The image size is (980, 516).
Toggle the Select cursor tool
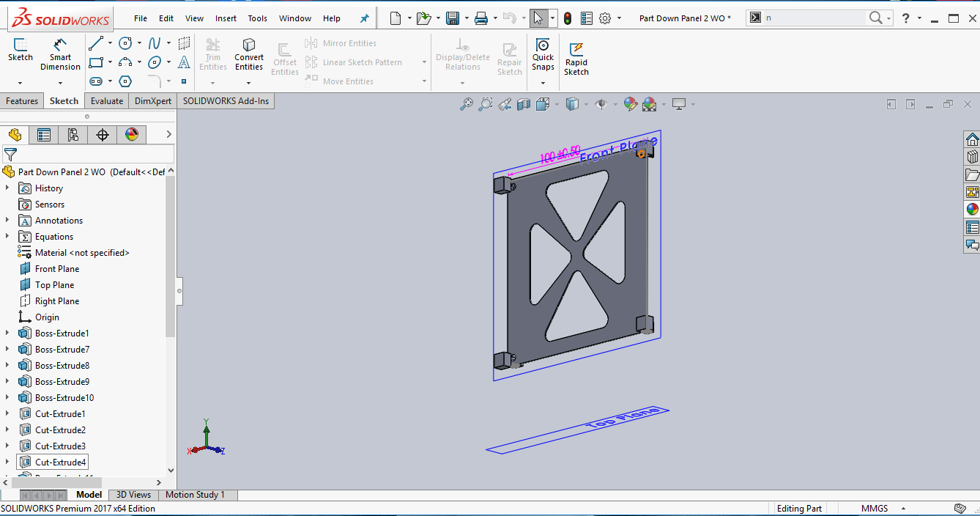[538, 18]
